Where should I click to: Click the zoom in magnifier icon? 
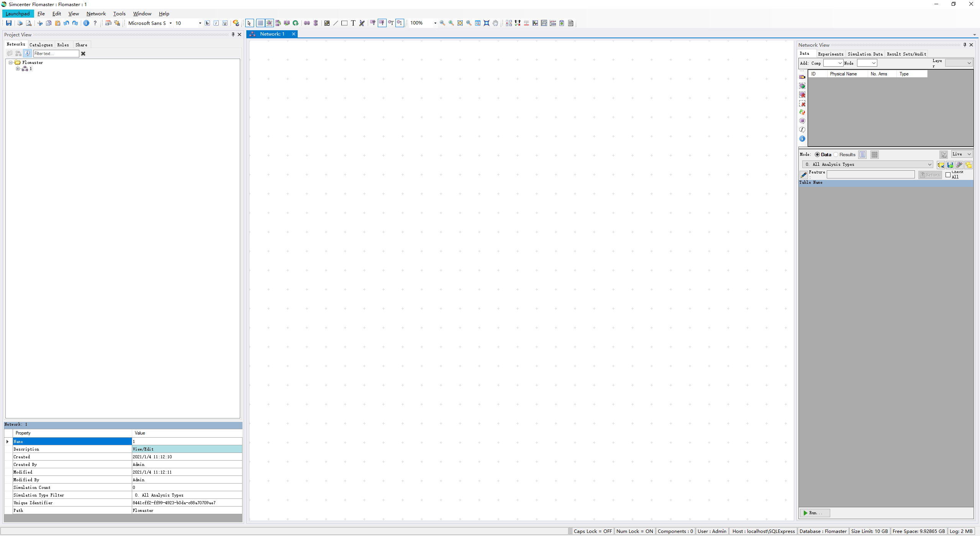(451, 23)
